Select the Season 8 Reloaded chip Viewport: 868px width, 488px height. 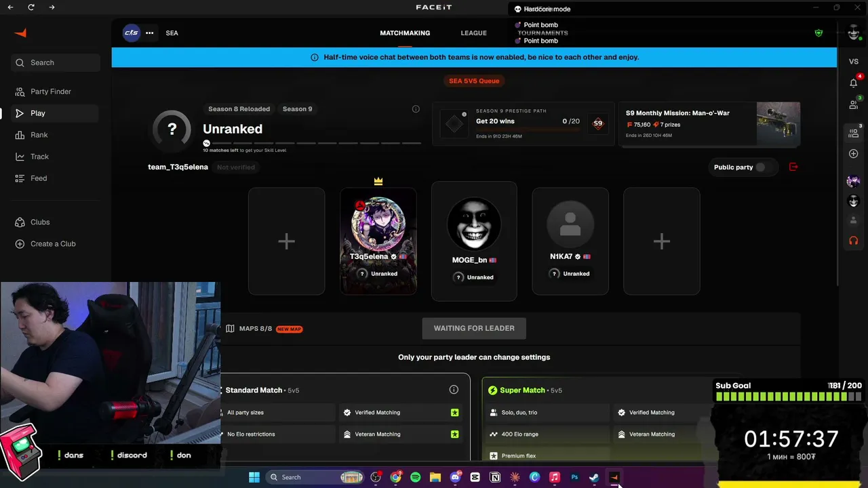click(x=239, y=109)
